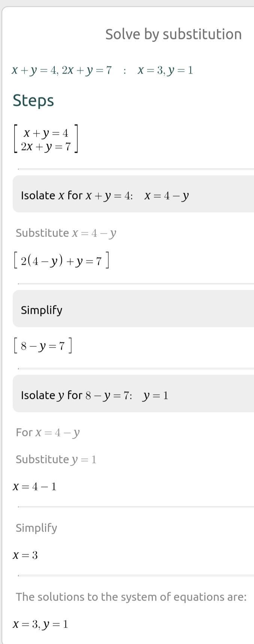Click the 'For x=4−y' line
This screenshot has width=254, height=644.
48,433
